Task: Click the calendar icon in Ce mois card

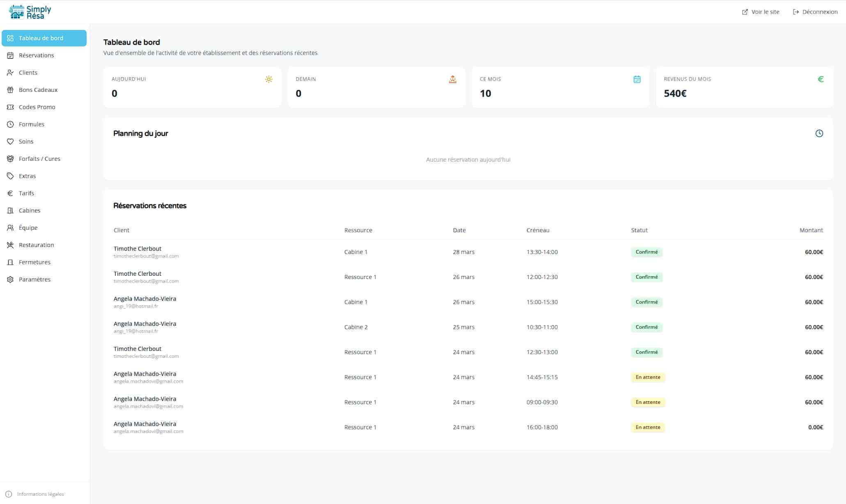Action: 637,79
